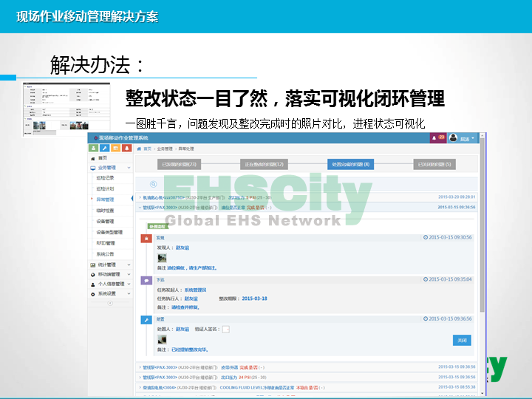Viewport: 532px width, 399px height.
Task: Click the blue 关闭 button
Action: click(x=461, y=340)
